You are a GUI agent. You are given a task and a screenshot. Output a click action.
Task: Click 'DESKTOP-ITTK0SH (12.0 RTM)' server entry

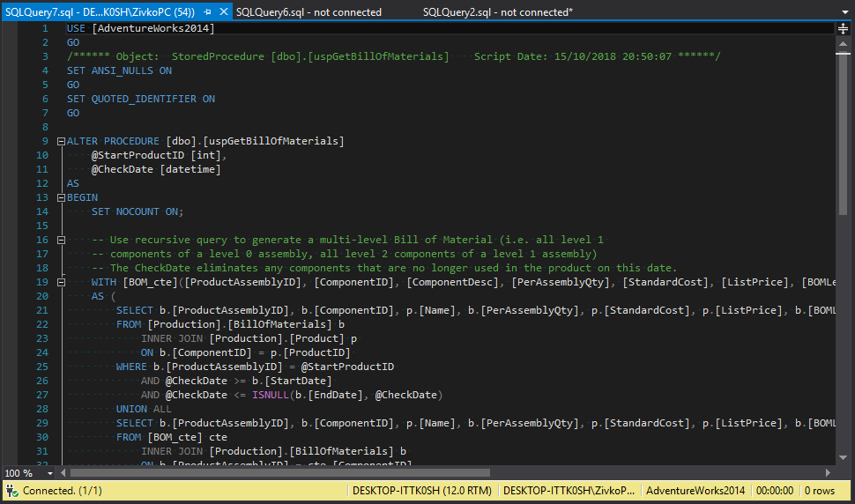(x=422, y=491)
